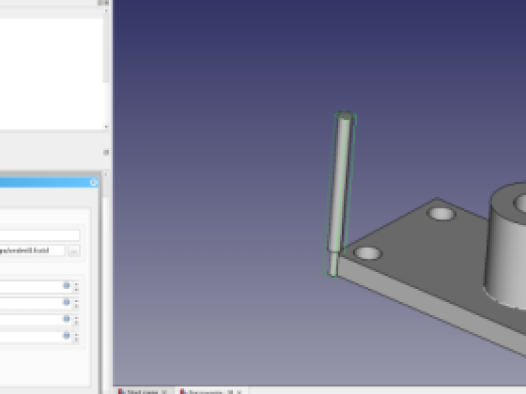Open expression editor icon in fourth spinbox

pos(66,335)
